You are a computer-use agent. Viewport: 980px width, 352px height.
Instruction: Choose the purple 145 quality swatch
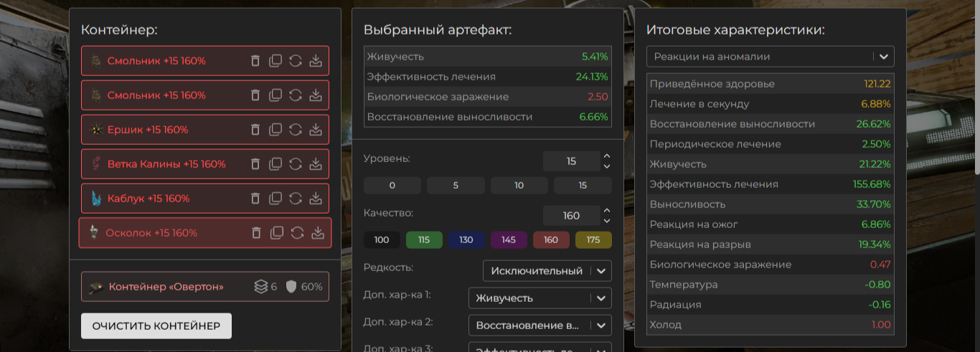point(509,239)
